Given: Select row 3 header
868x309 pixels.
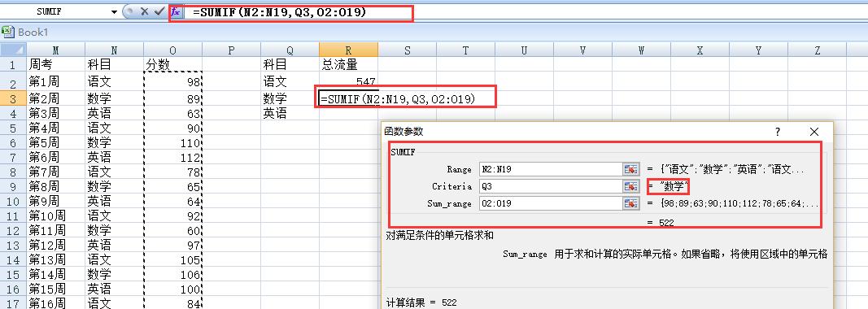Looking at the screenshot, I should (x=13, y=98).
